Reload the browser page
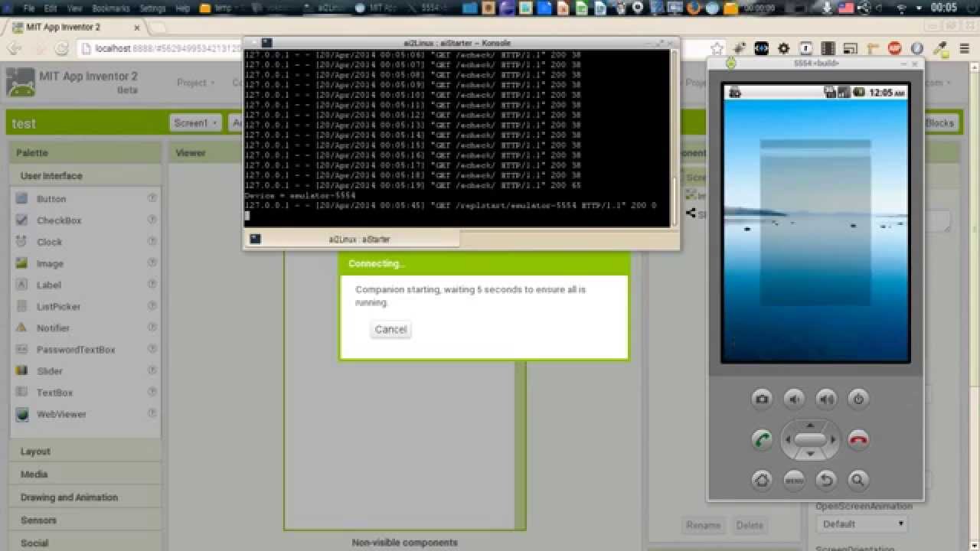The width and height of the screenshot is (980, 551). pos(62,48)
